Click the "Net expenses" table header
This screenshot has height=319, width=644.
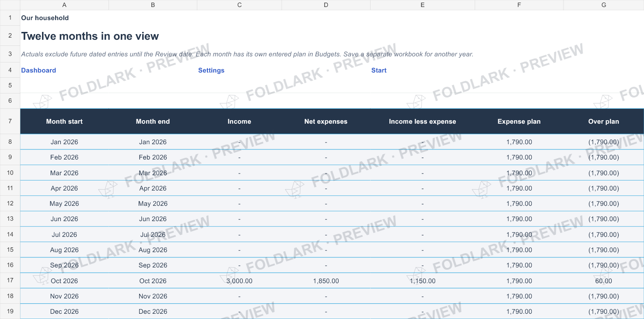point(326,121)
